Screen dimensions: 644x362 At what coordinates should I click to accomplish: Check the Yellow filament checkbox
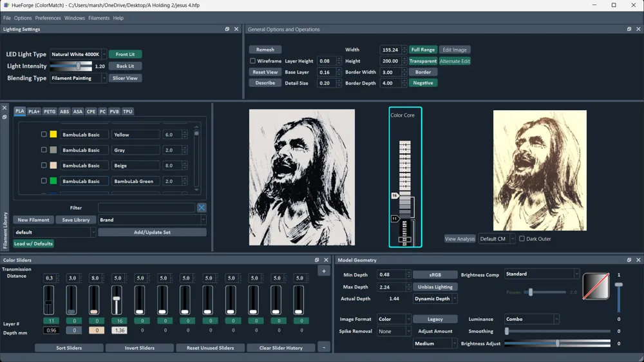(44, 135)
